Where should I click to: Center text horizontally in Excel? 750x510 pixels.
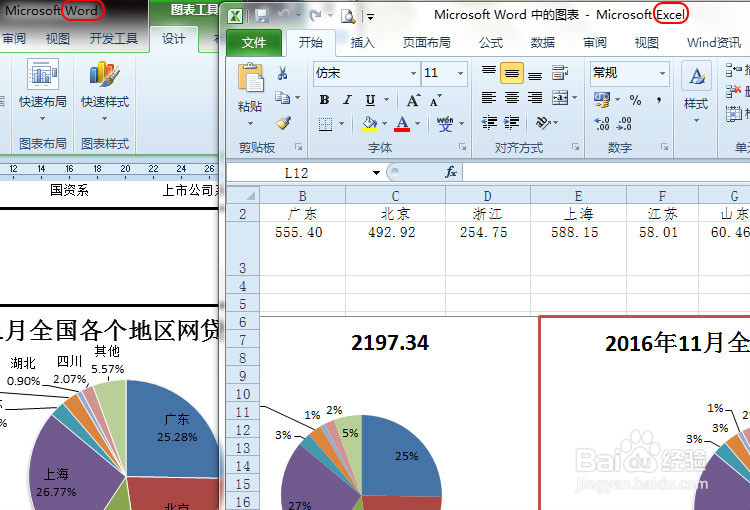click(512, 98)
